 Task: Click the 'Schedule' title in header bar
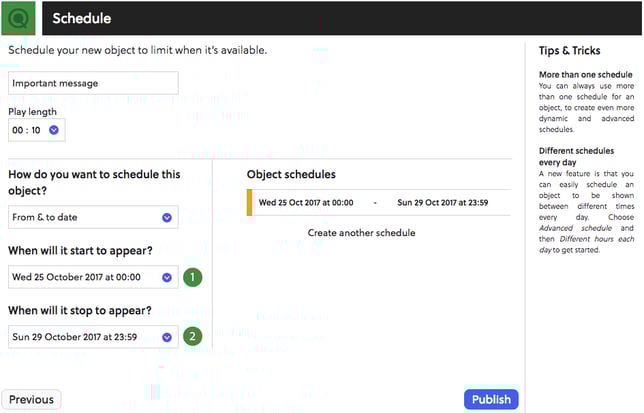(81, 19)
